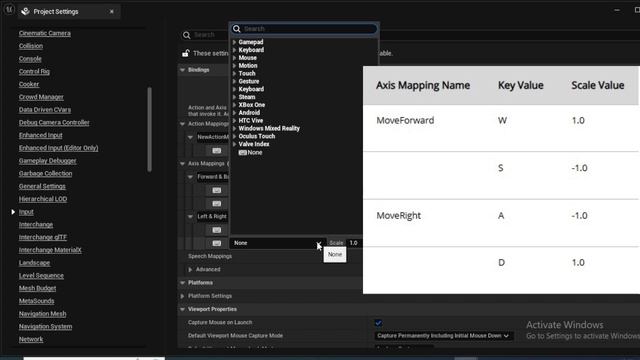Open General Settings category
640x360 pixels.
pyautogui.click(x=42, y=186)
